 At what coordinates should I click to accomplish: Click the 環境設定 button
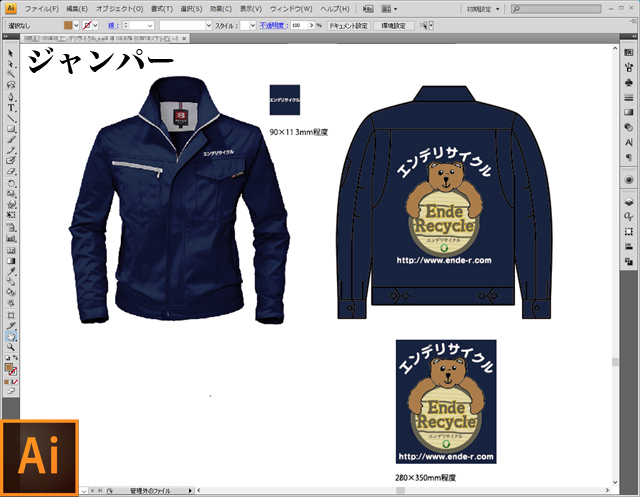[393, 26]
